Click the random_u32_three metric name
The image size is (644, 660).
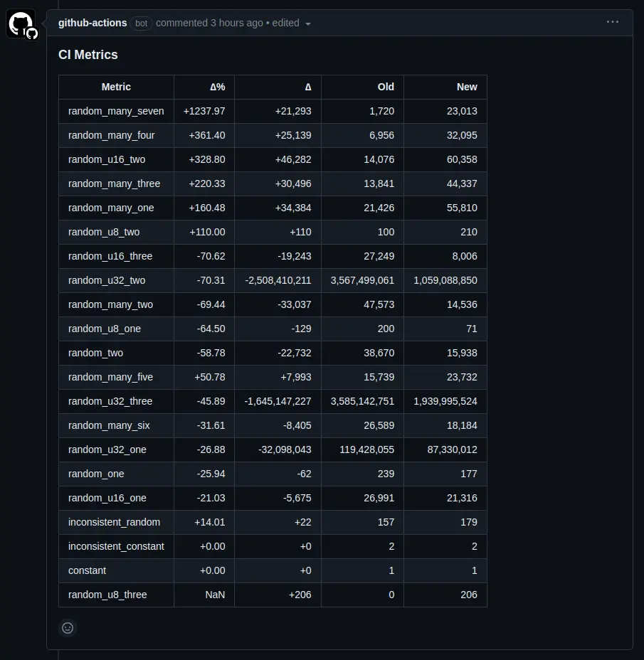pyautogui.click(x=110, y=401)
